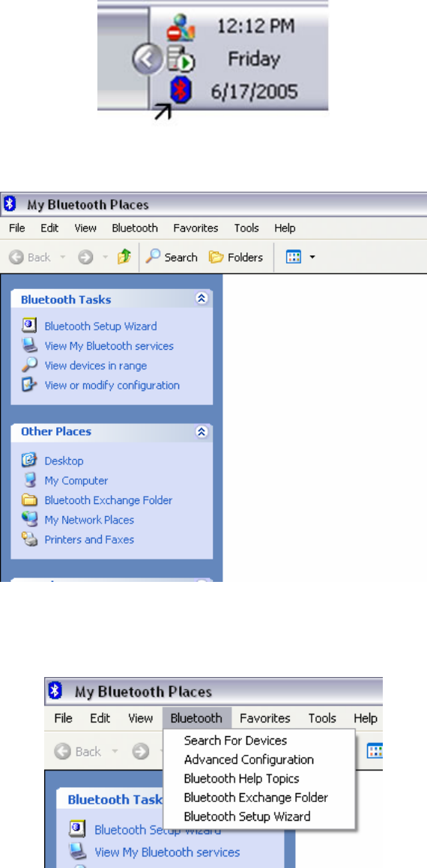Open Favorites menu in second window

tap(264, 718)
